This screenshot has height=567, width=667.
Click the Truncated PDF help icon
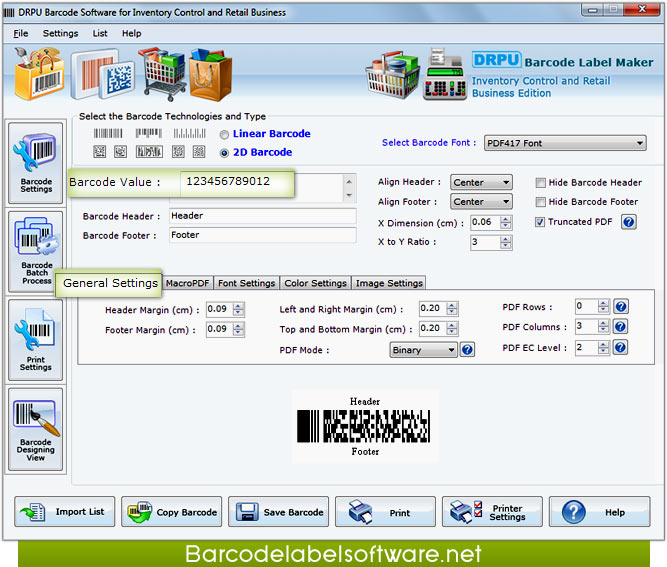coord(629,222)
